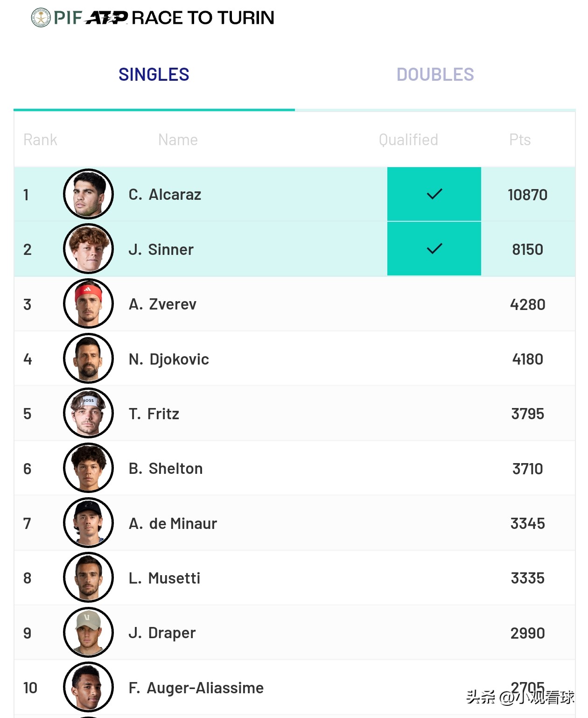Screen dimensions: 588x718
Task: Open J. Sinner's player photo
Action: (88, 249)
